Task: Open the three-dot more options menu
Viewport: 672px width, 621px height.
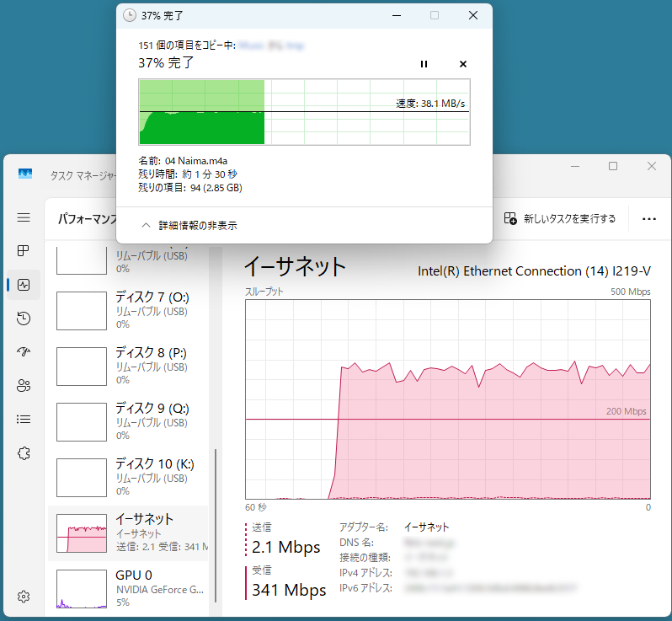Action: pos(648,218)
